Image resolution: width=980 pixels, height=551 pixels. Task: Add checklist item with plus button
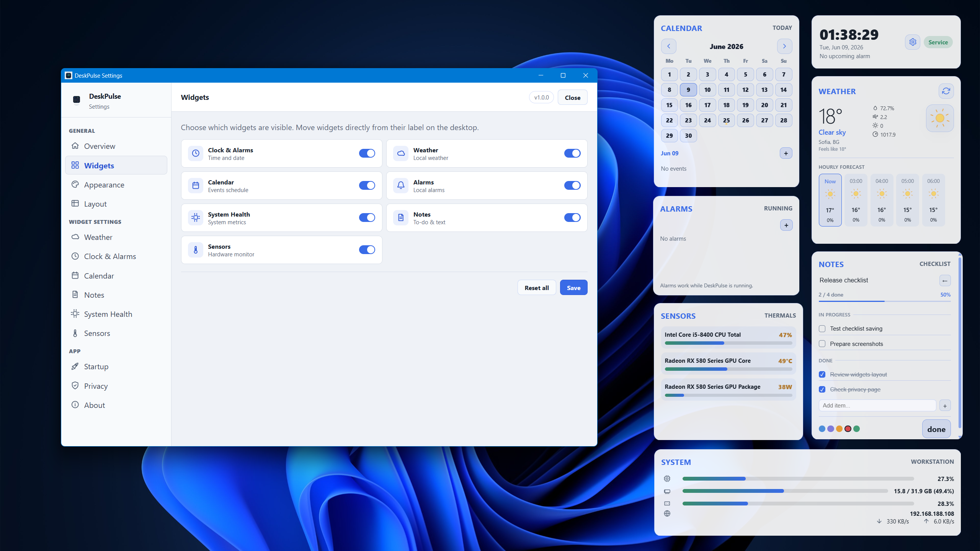click(945, 406)
